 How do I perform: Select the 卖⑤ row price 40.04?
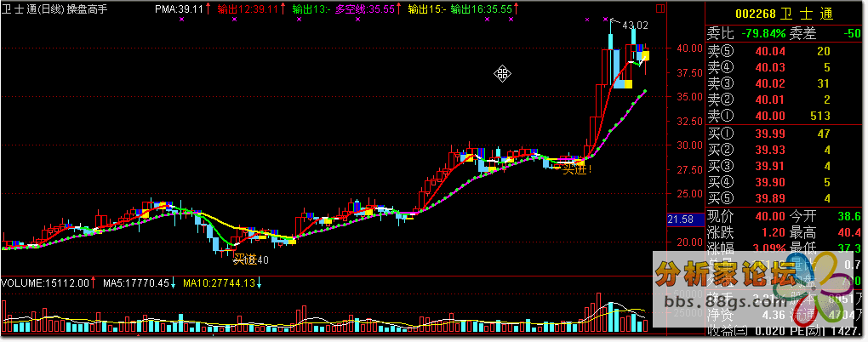click(771, 51)
